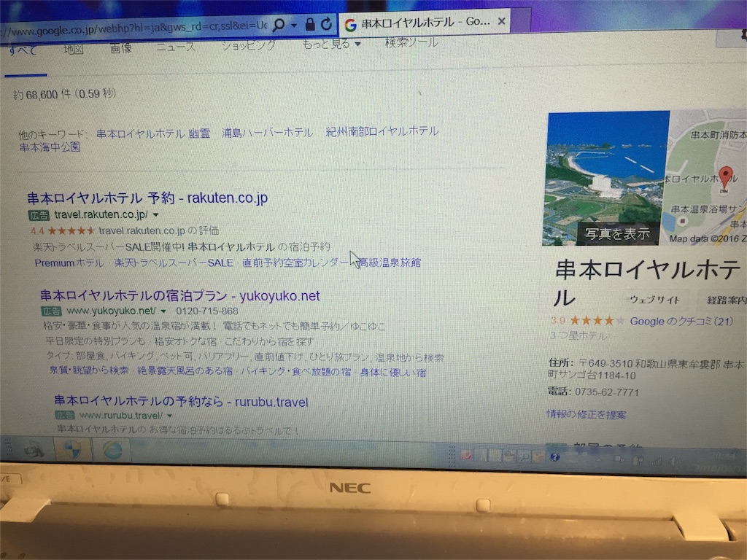The width and height of the screenshot is (747, 560).
Task: Click the 写真を表示 button on hotel photo
Action: pos(617,233)
